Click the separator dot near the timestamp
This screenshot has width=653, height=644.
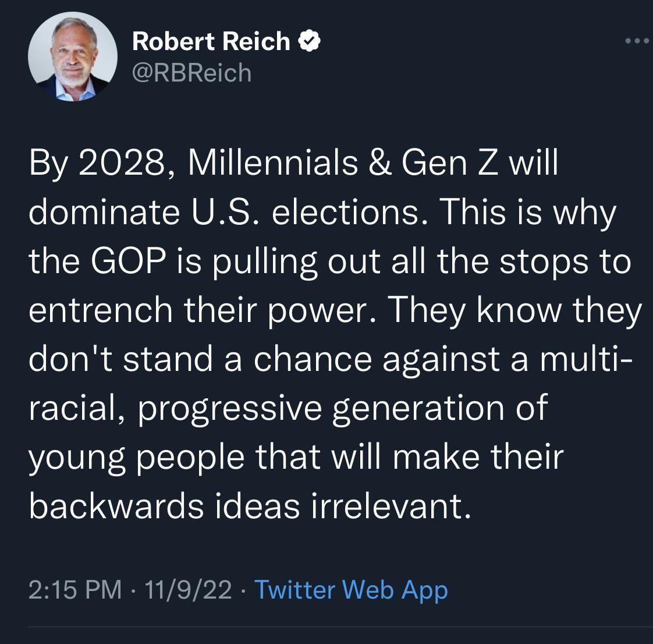pyautogui.click(x=133, y=590)
